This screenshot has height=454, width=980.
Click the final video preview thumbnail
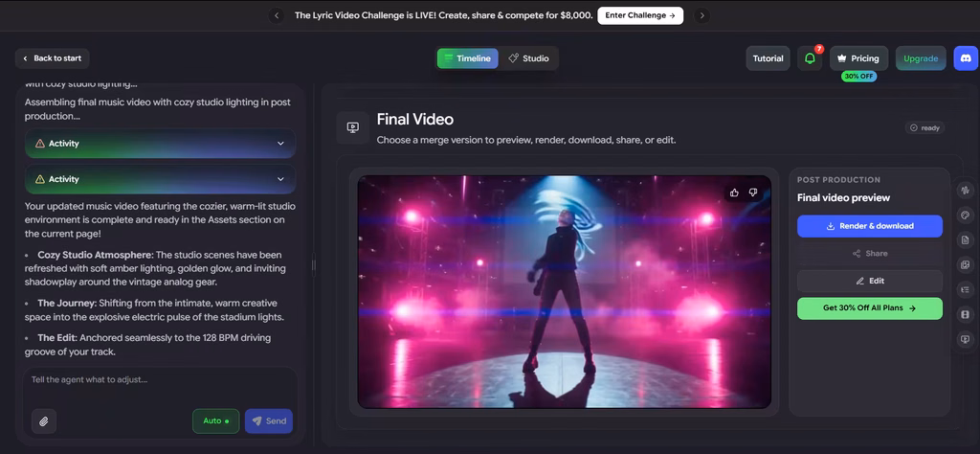click(x=565, y=291)
